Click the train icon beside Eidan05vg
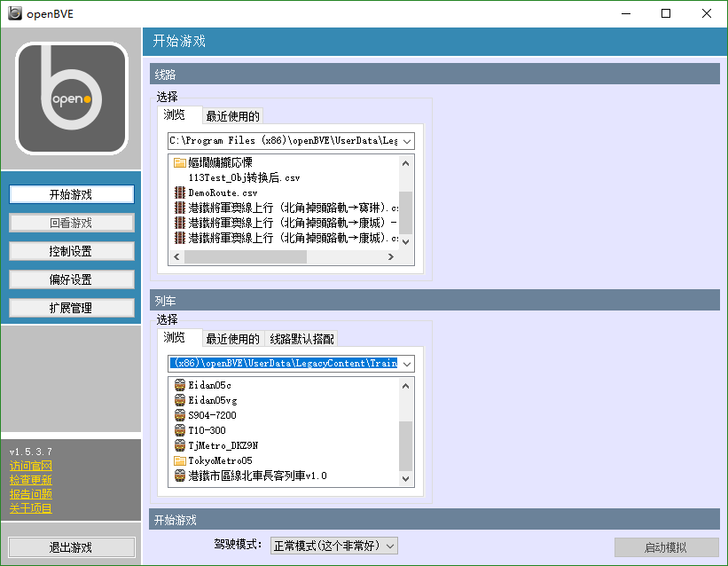Viewport: 728px width, 566px height. 180,400
